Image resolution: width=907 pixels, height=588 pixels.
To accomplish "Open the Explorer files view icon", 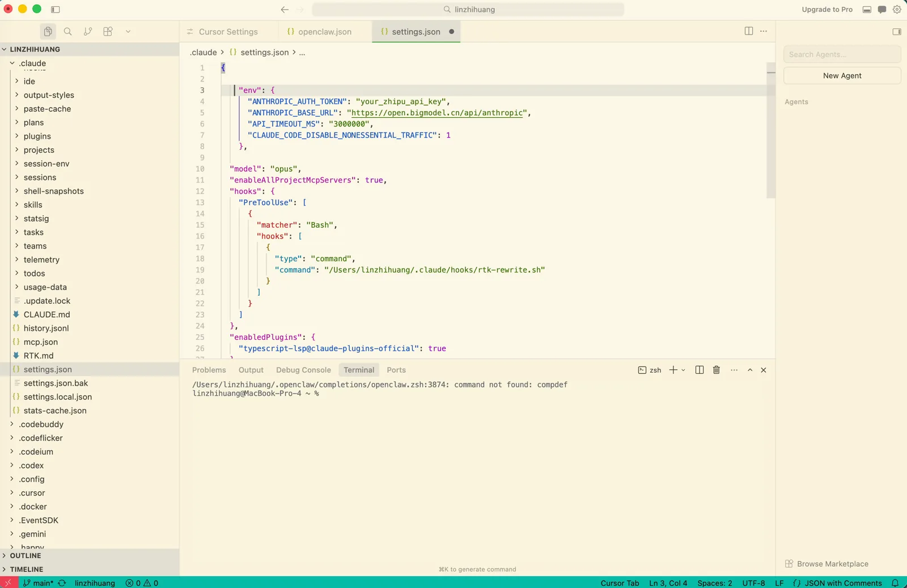I will coord(48,32).
